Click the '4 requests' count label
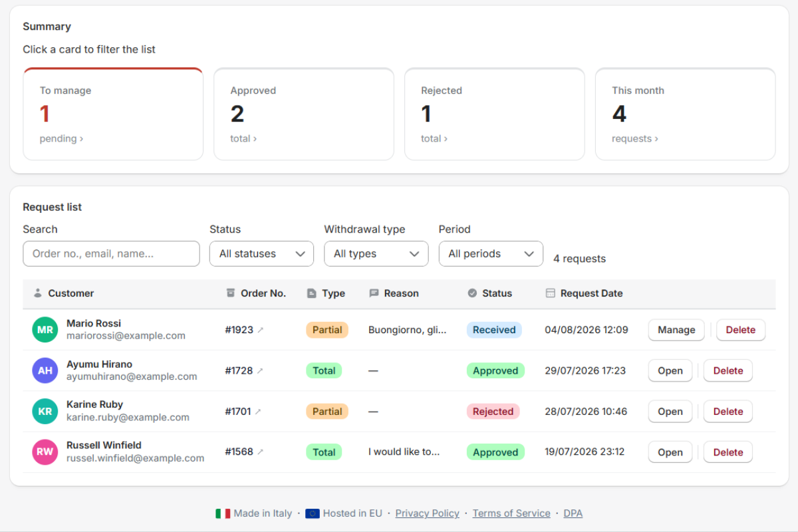 tap(579, 259)
